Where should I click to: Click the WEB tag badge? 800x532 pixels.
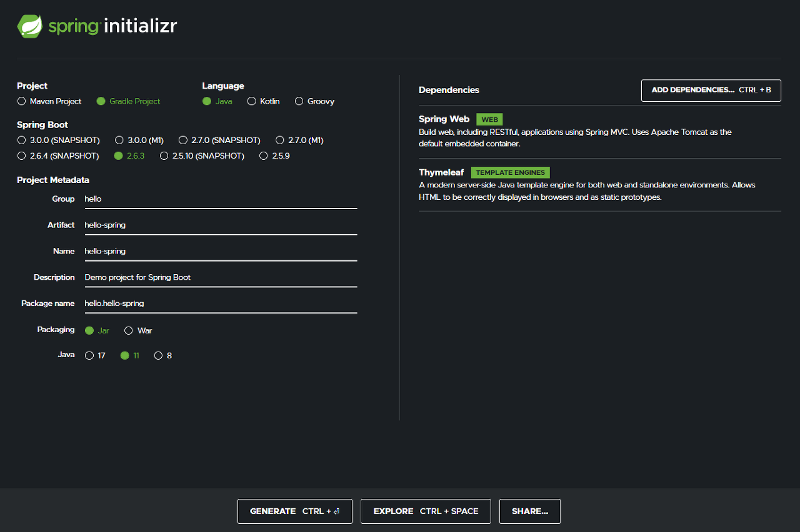pos(489,119)
